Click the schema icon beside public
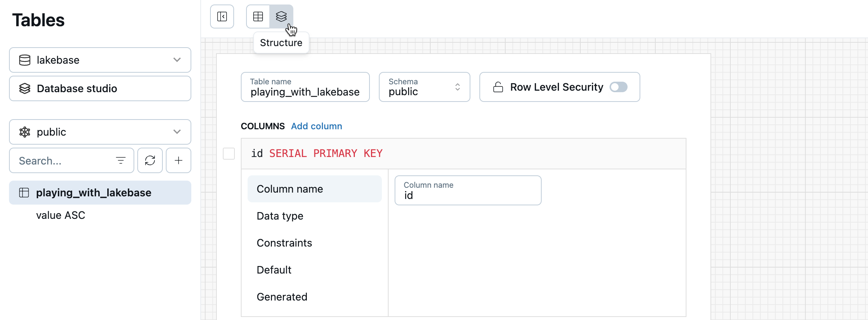Screen dimensions: 868x320 pos(24,132)
